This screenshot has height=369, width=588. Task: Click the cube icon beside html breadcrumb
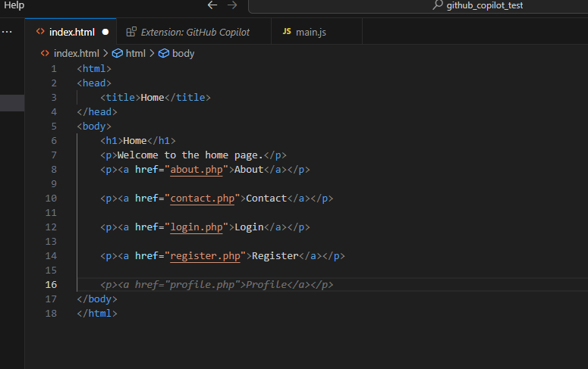[118, 54]
